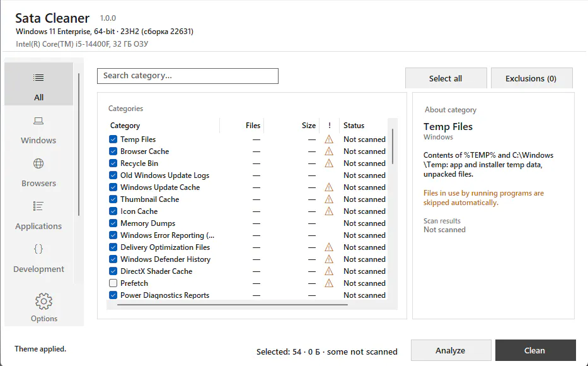Click the category list vertical scrollbar
Screen dimensions: 588x366
click(393, 146)
